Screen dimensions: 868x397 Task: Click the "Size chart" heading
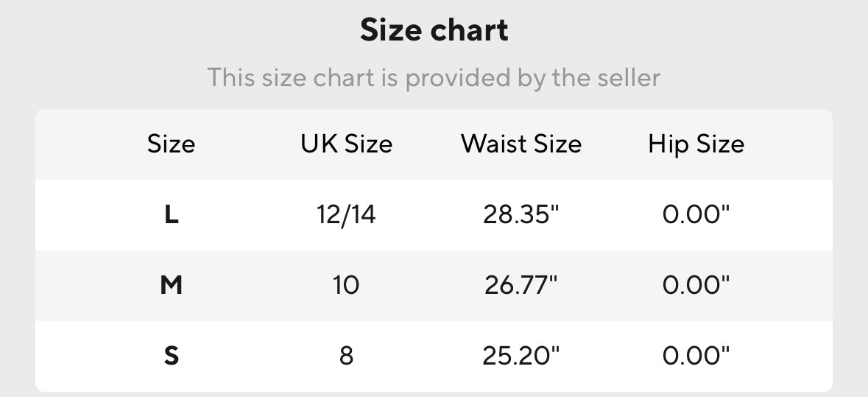434,30
